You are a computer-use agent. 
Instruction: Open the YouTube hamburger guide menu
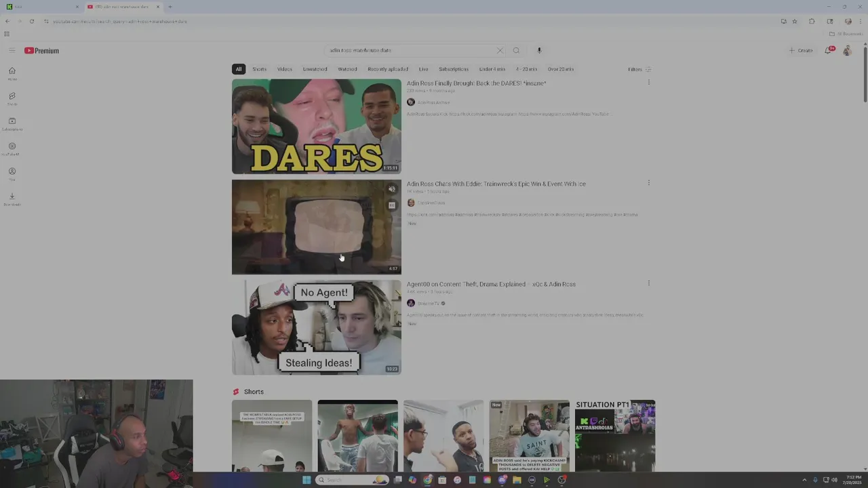[12, 50]
